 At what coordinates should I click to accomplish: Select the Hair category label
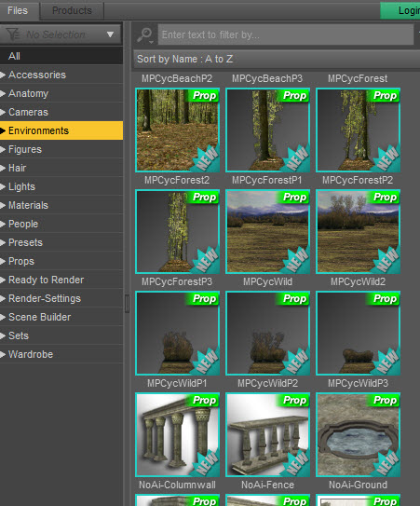[18, 168]
